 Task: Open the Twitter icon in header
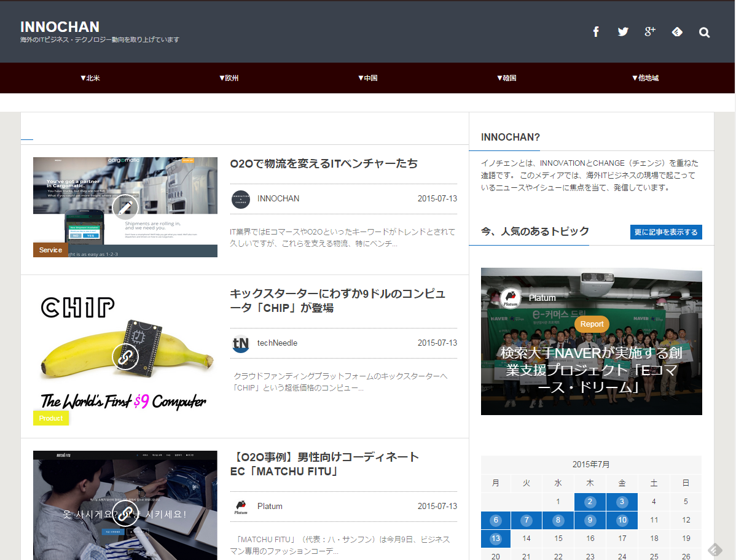click(623, 32)
